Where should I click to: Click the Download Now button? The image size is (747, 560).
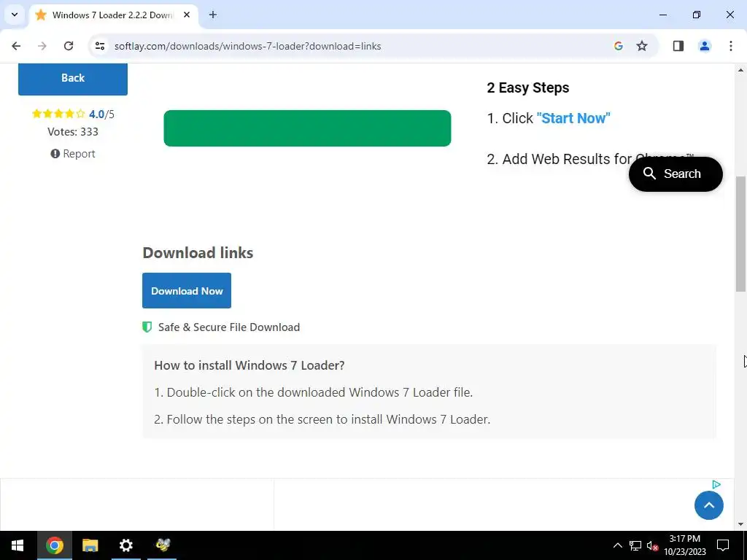coord(187,290)
